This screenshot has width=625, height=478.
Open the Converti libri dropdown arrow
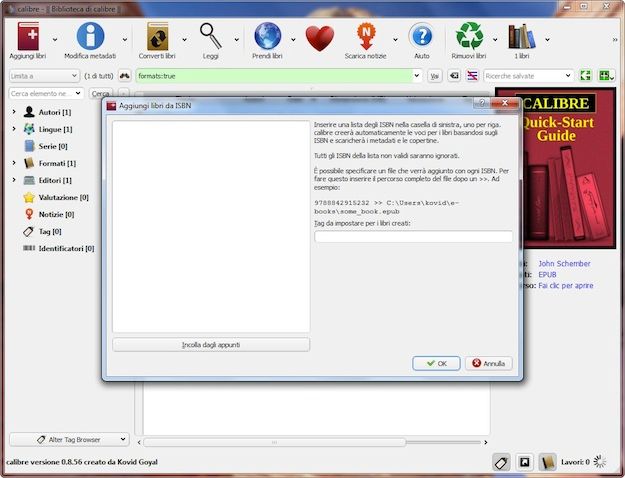(185, 39)
